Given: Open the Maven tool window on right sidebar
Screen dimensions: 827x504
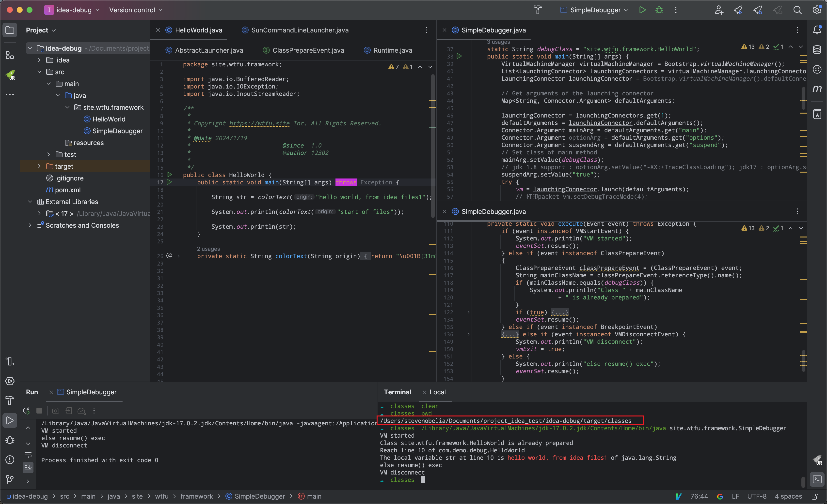Looking at the screenshot, I should coord(817,89).
